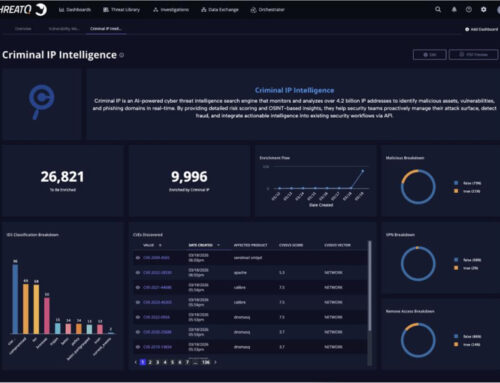This screenshot has height=383, width=500.
Task: Go to page 2 of CVEs
Action: point(150,362)
